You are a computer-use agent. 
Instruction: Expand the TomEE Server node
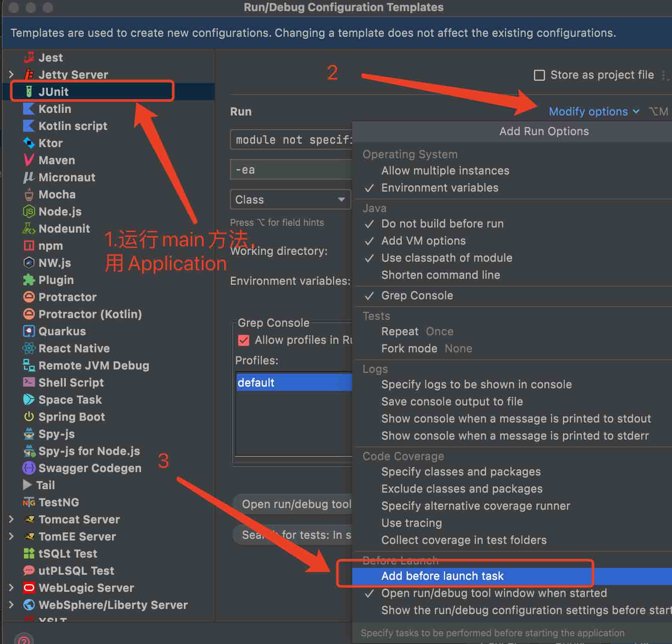click(11, 536)
